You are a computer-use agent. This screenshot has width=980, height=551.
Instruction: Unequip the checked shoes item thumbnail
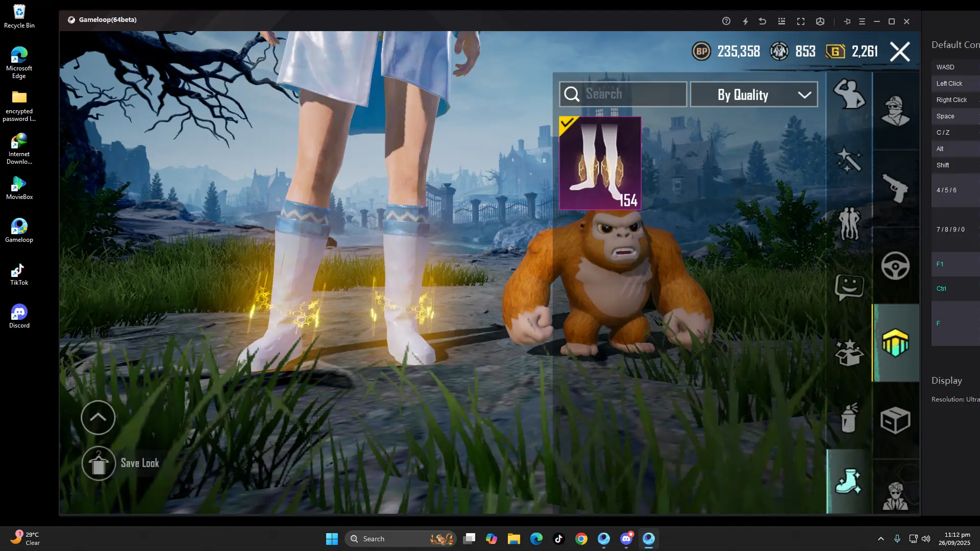(600, 163)
